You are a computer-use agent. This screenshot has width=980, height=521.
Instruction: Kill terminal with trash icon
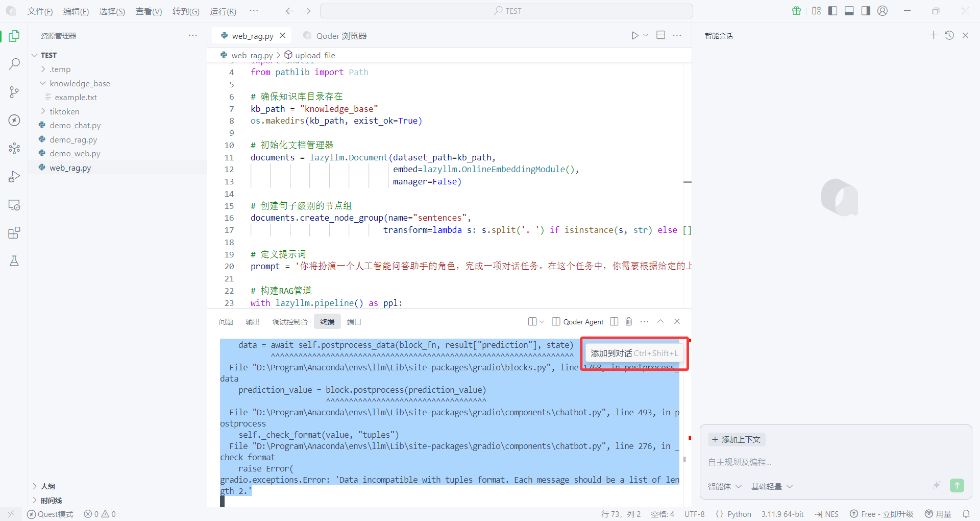coord(629,321)
